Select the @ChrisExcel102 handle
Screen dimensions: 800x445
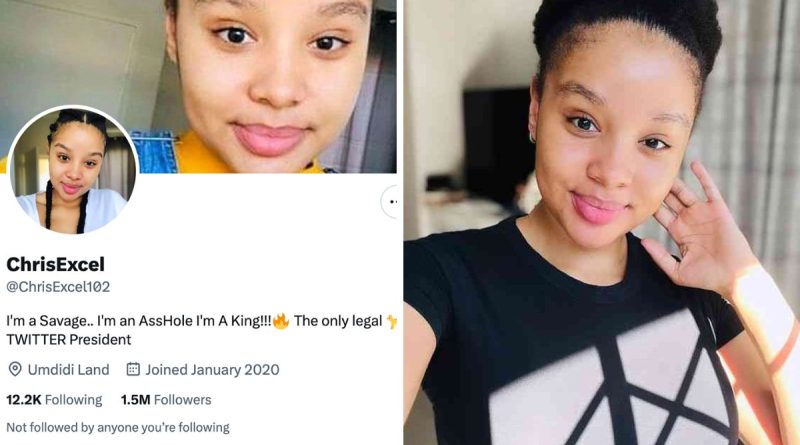58,287
